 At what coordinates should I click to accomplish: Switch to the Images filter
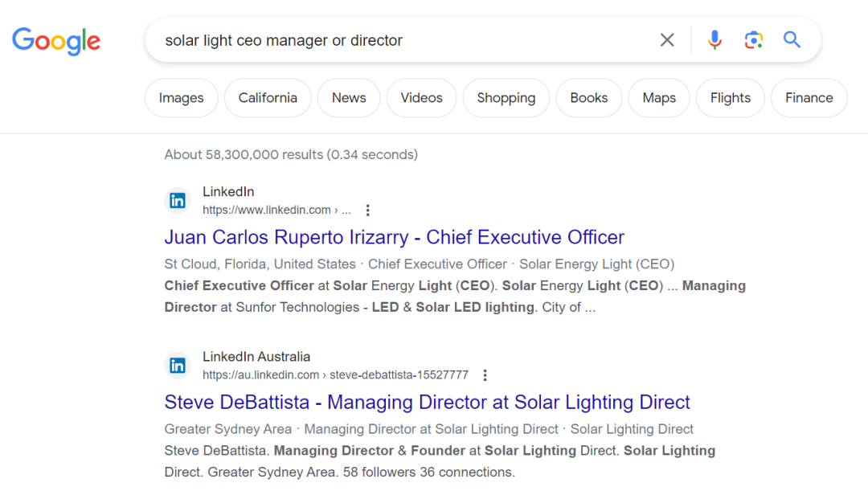(182, 98)
